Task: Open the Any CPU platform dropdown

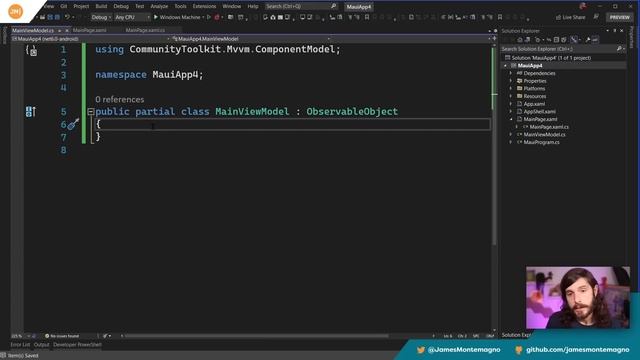Action: [132, 17]
